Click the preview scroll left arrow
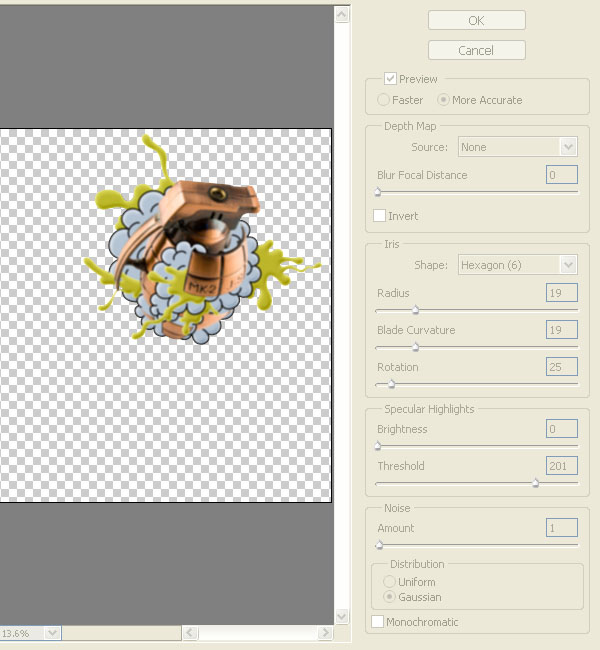 click(190, 633)
